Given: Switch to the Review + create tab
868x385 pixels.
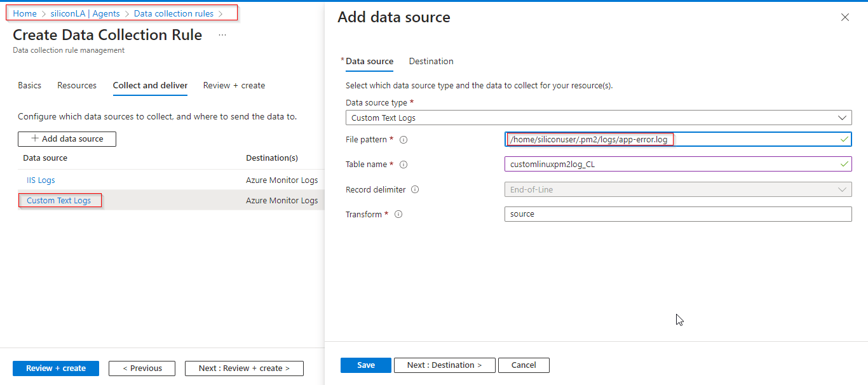Looking at the screenshot, I should point(234,85).
